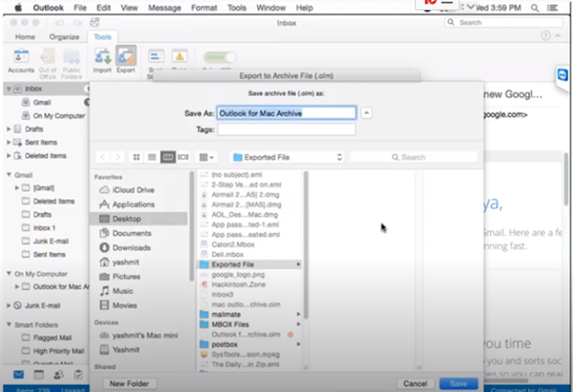Screen dimensions: 573x392
Task: Select column view in save dialog
Action: pyautogui.click(x=168, y=157)
